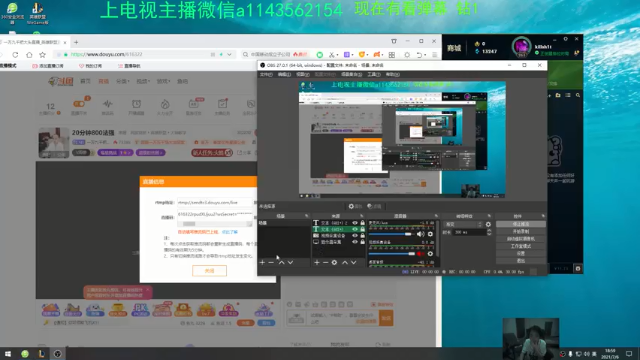This screenshot has height=360, width=640.
Task: Click the highlighted streaming button in OBS Controls
Action: (x=520, y=224)
